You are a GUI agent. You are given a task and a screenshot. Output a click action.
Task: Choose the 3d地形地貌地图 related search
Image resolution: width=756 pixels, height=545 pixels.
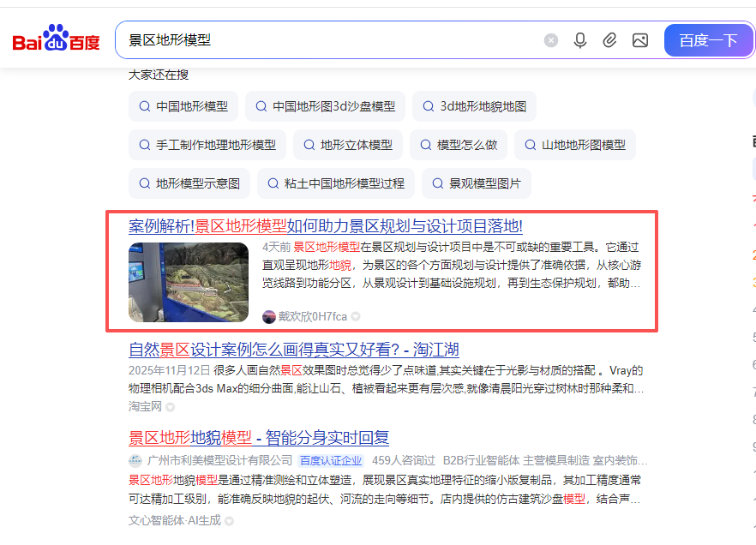pos(474,107)
